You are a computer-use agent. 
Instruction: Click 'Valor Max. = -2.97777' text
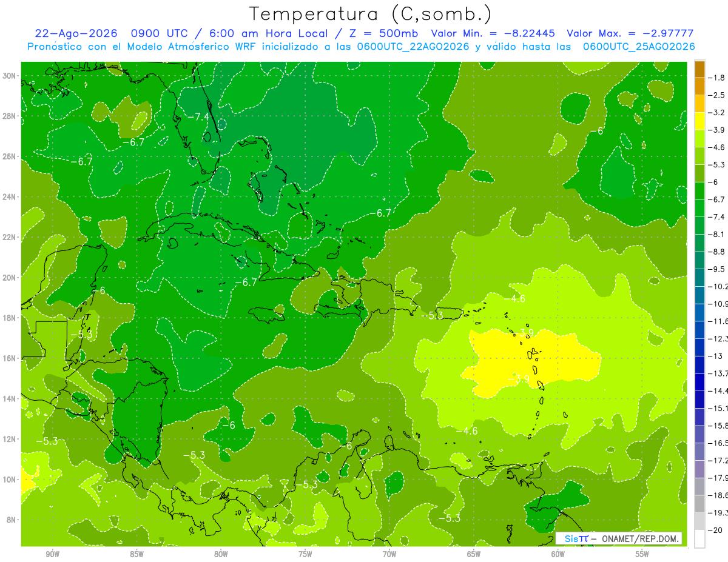tap(630, 33)
